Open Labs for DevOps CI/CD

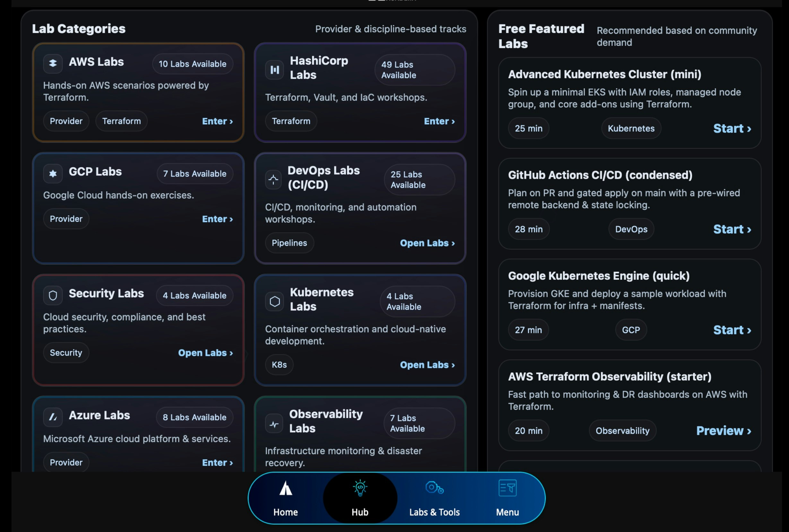(427, 243)
